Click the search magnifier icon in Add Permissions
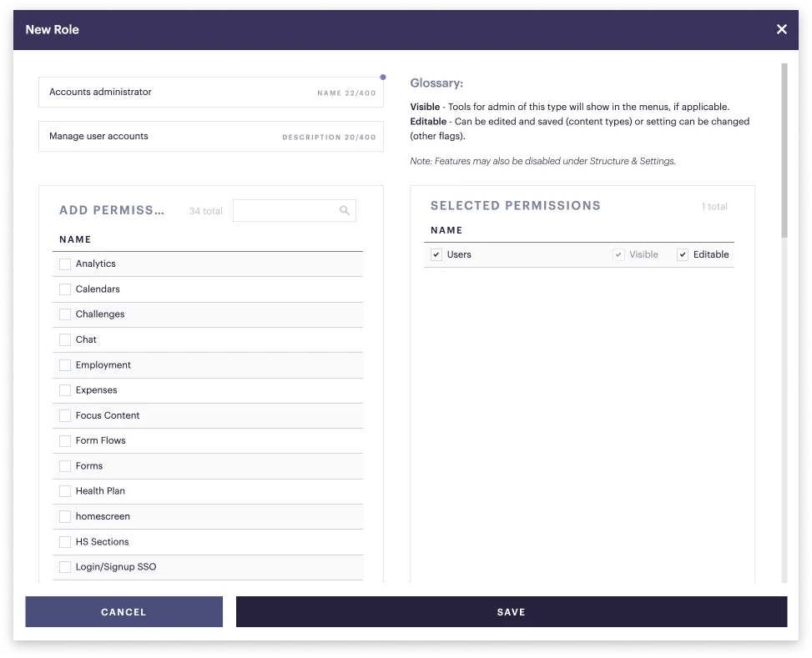 345,210
